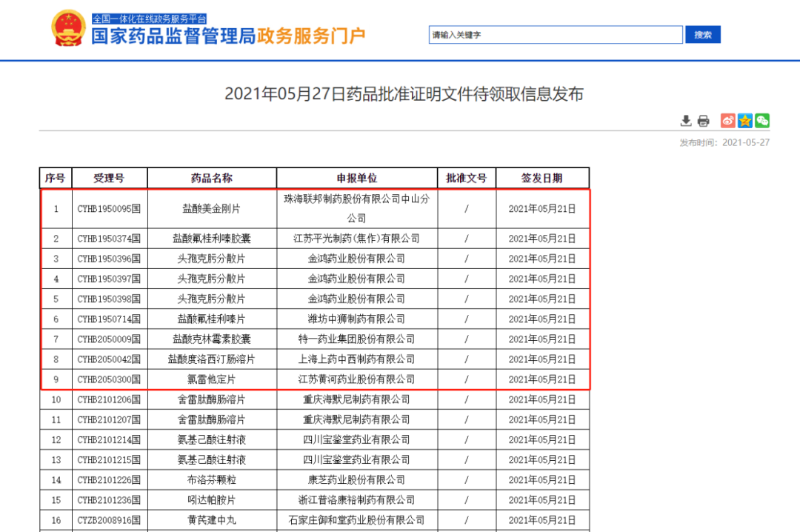Click the 批准文号 column header
800x532 pixels.
tap(466, 178)
